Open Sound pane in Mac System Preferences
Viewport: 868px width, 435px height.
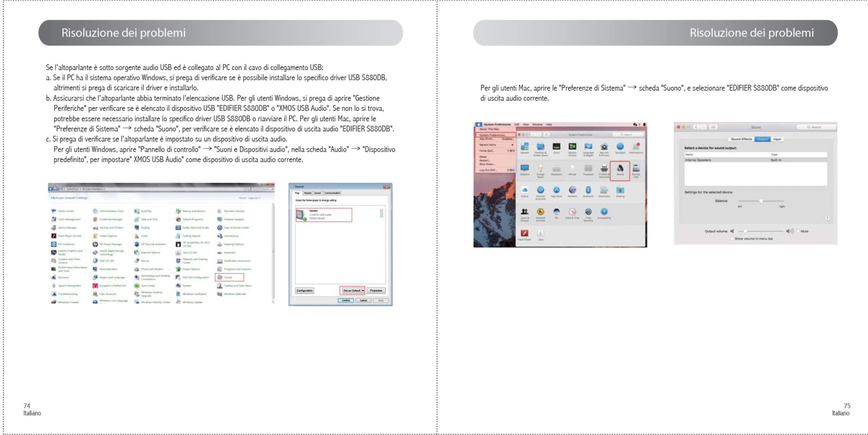point(620,170)
